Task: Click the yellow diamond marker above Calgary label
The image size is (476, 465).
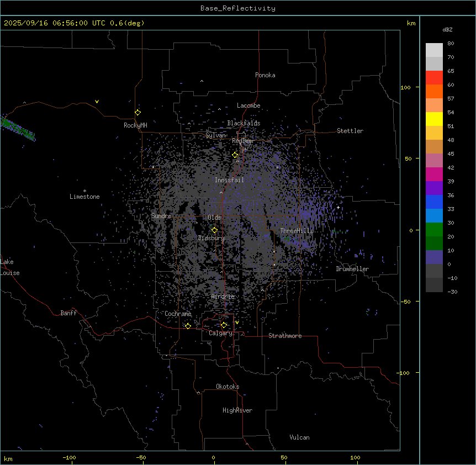Action: point(224,325)
